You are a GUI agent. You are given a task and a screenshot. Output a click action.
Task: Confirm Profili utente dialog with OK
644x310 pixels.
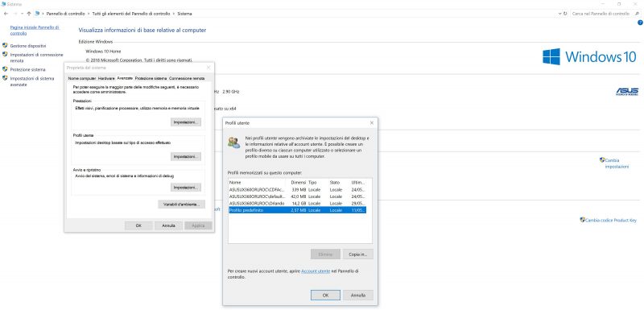(x=325, y=295)
